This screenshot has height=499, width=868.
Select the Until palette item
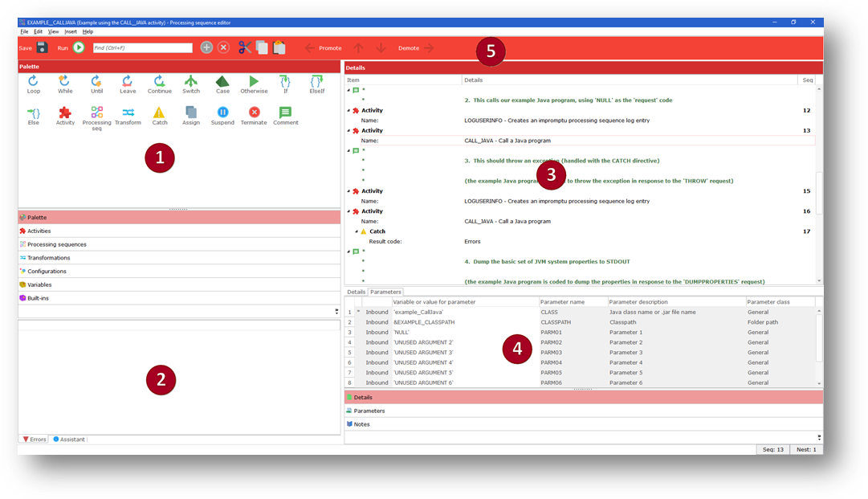pyautogui.click(x=96, y=84)
